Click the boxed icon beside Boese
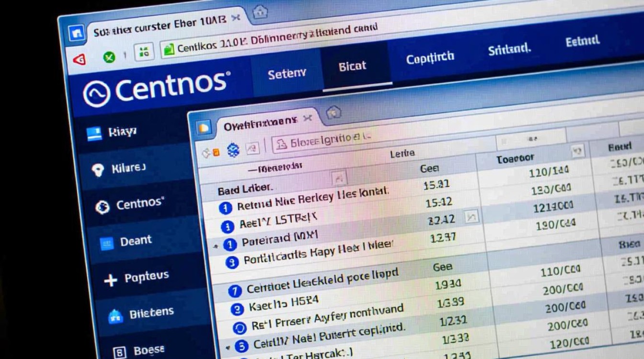The width and height of the screenshot is (644, 359). point(119,353)
